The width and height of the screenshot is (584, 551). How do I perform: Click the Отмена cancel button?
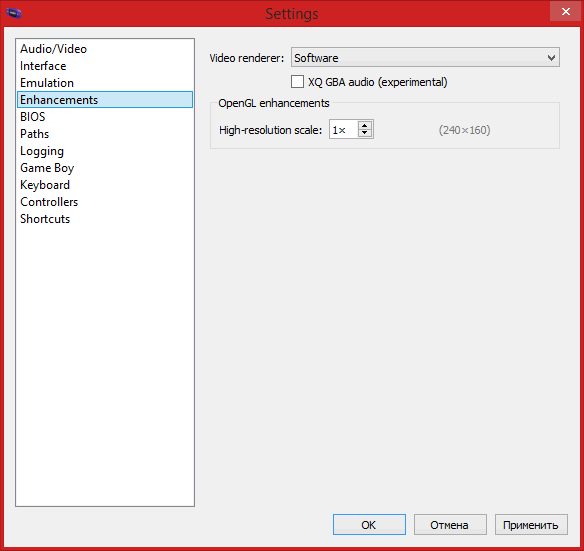click(x=450, y=525)
